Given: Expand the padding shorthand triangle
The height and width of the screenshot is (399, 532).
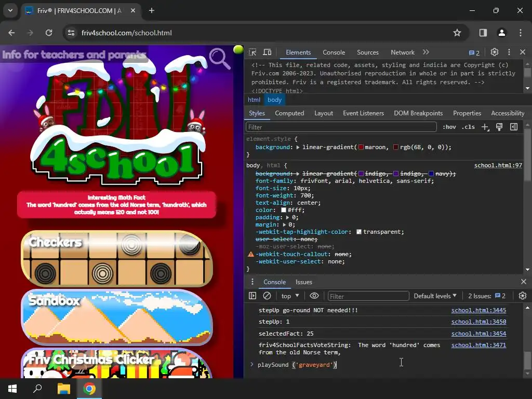Looking at the screenshot, I should [x=287, y=218].
